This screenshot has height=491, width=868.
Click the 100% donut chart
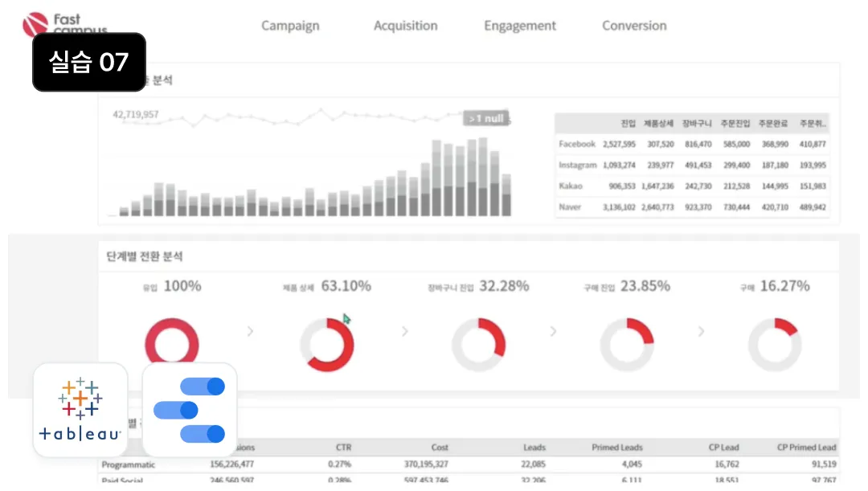point(172,344)
